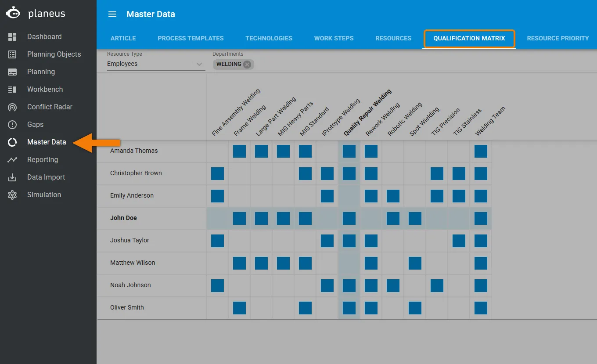
Task: Go to Conflict Radar page
Action: click(x=50, y=107)
